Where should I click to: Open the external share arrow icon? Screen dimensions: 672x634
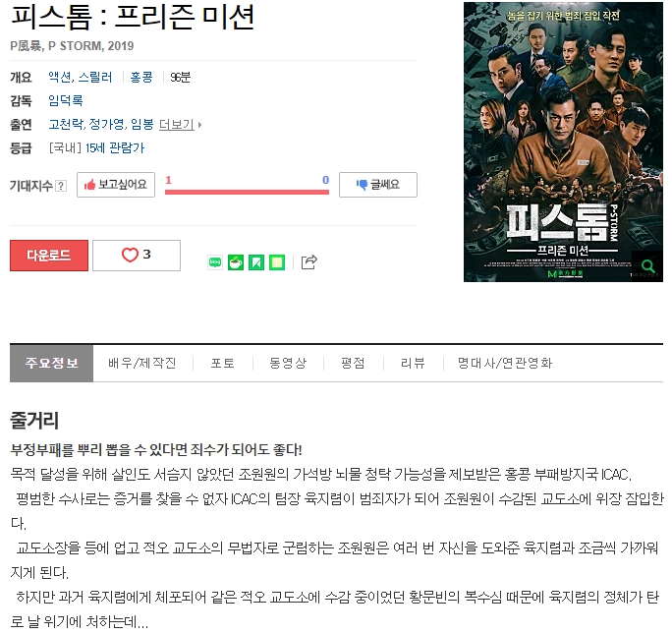[x=309, y=261]
